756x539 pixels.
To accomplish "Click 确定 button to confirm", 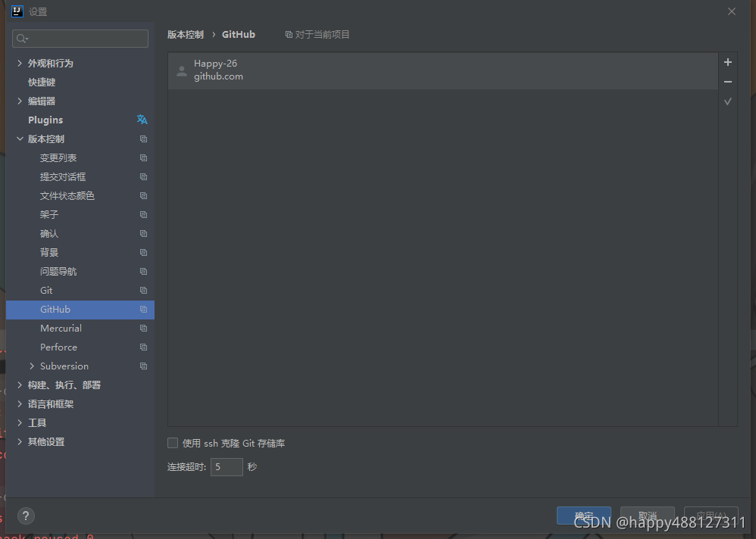I will pyautogui.click(x=584, y=516).
